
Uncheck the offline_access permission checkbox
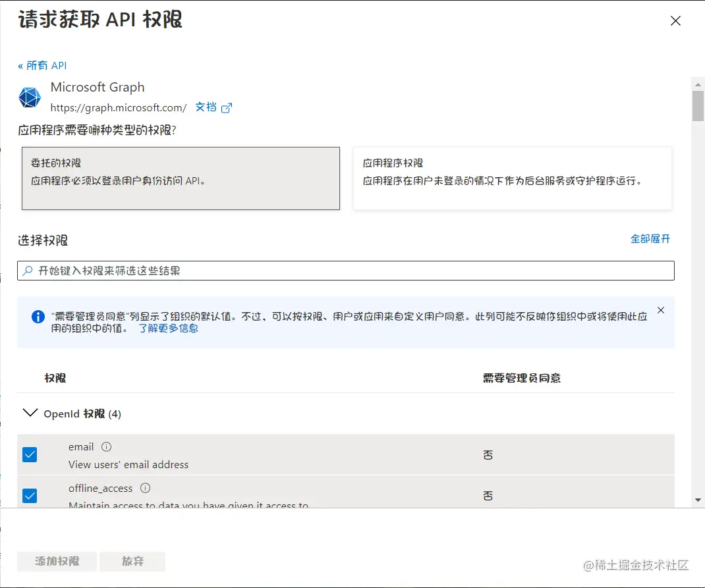point(30,496)
